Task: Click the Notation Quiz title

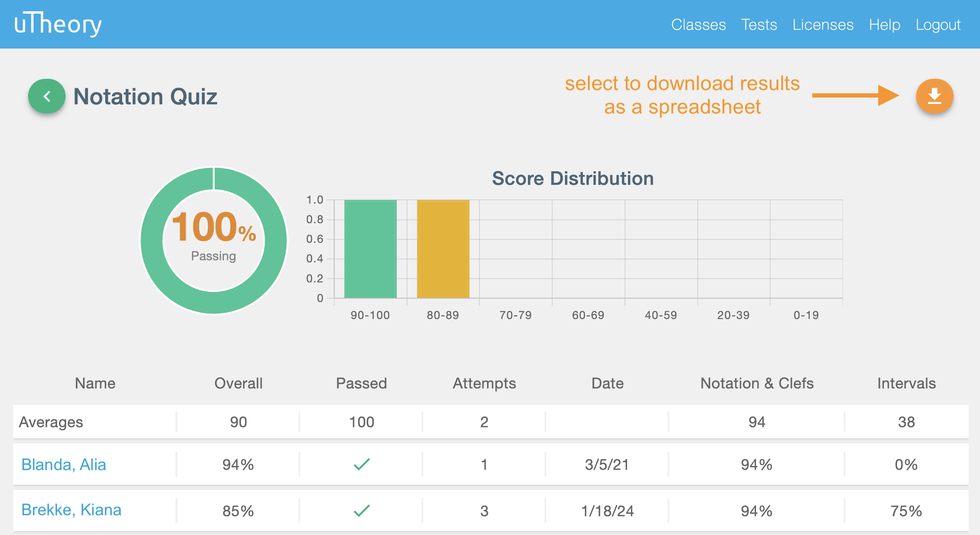Action: pyautogui.click(x=146, y=96)
